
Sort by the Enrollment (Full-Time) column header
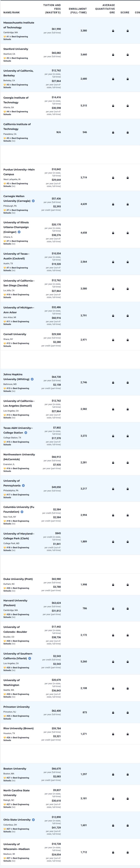(x=78, y=11)
